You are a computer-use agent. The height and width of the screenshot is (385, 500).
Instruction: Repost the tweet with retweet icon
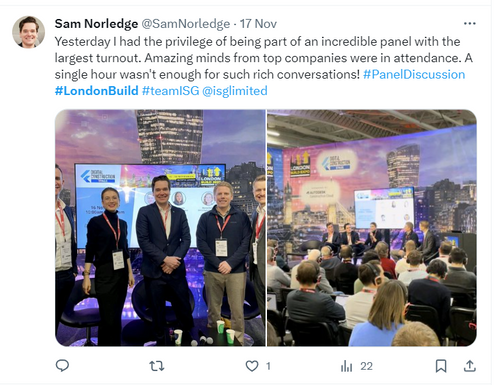(157, 366)
